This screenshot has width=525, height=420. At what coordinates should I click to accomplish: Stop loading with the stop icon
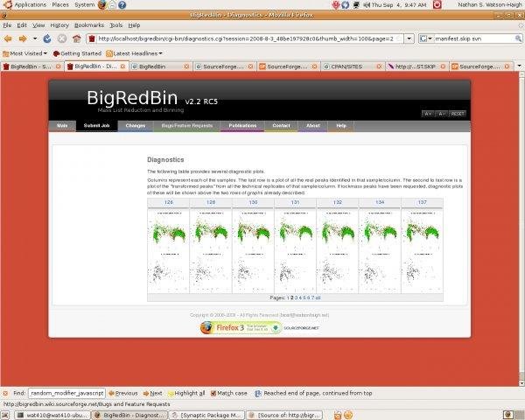(x=62, y=38)
